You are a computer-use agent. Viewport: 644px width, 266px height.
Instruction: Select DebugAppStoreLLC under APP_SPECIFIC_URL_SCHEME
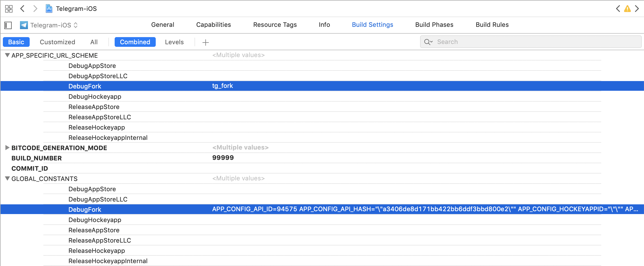(x=98, y=76)
